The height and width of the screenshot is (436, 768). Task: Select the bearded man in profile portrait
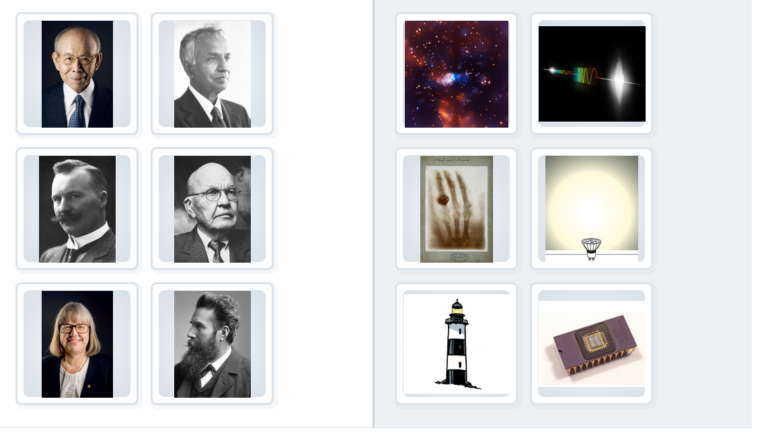tap(212, 344)
